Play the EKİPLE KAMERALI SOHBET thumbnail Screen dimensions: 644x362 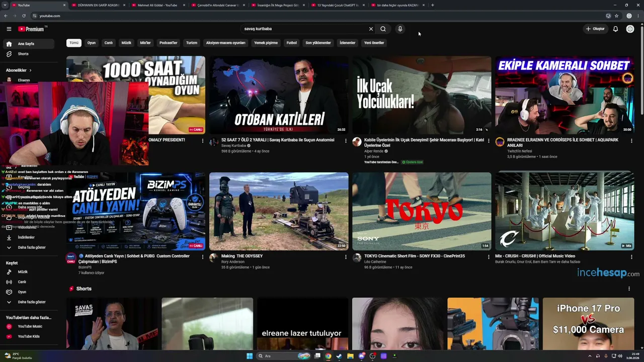click(x=565, y=95)
